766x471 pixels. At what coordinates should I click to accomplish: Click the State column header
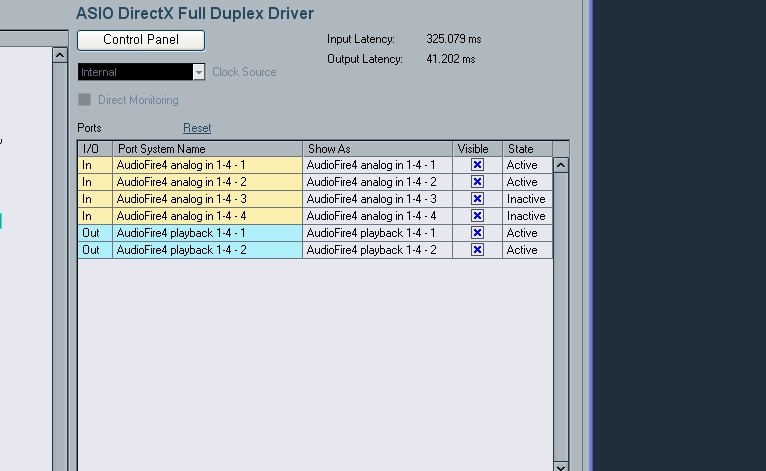pos(528,149)
